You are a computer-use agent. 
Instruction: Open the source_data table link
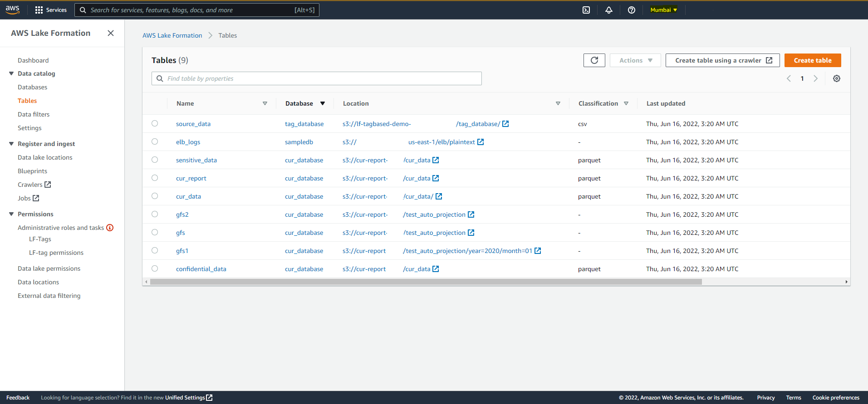coord(193,124)
